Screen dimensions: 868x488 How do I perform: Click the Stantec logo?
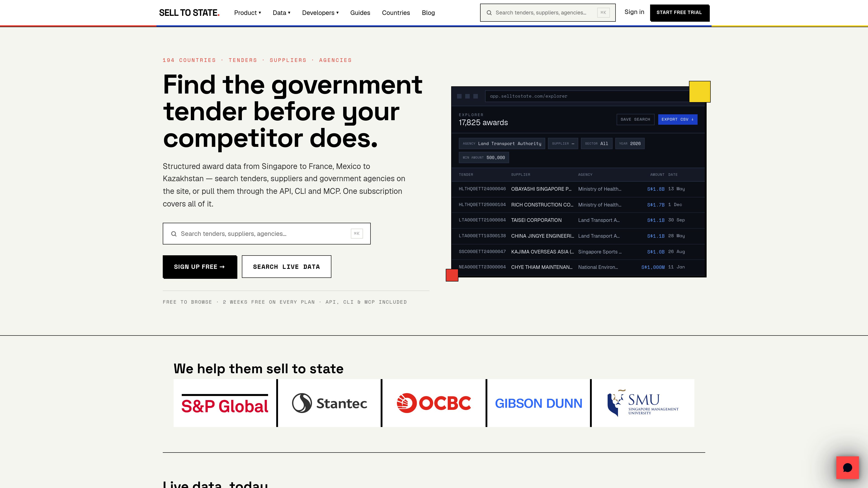[x=329, y=403]
